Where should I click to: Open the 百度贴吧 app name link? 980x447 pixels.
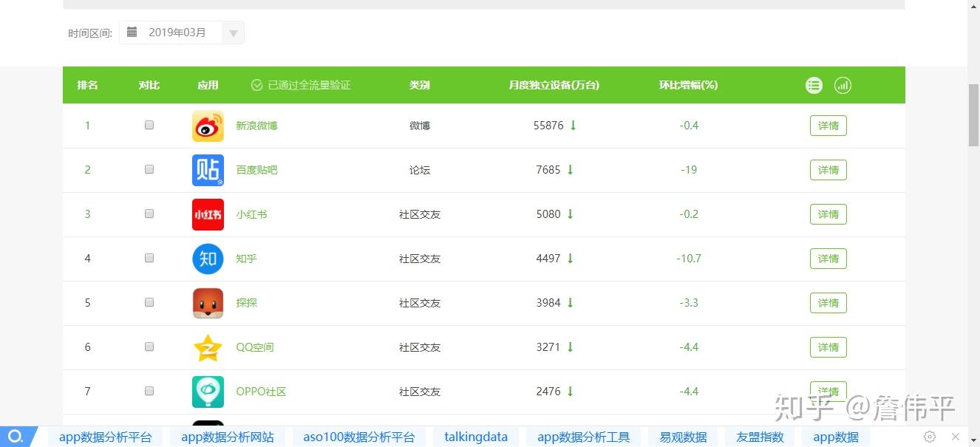point(256,170)
